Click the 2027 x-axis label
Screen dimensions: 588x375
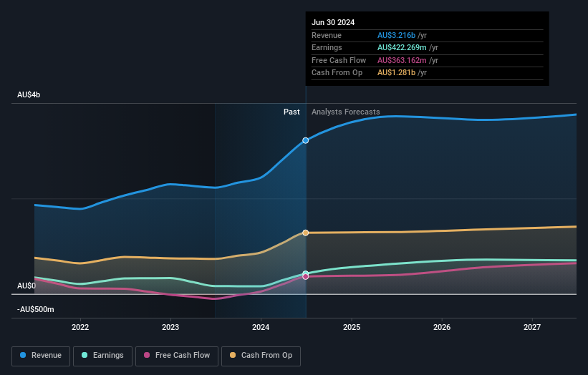tap(532, 327)
